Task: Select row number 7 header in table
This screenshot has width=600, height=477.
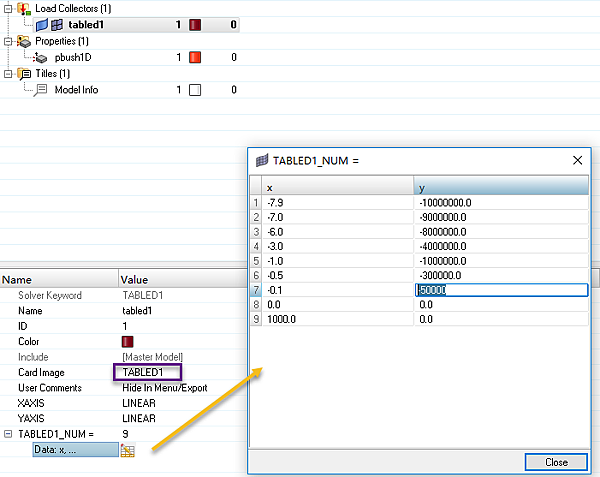Action: click(256, 290)
